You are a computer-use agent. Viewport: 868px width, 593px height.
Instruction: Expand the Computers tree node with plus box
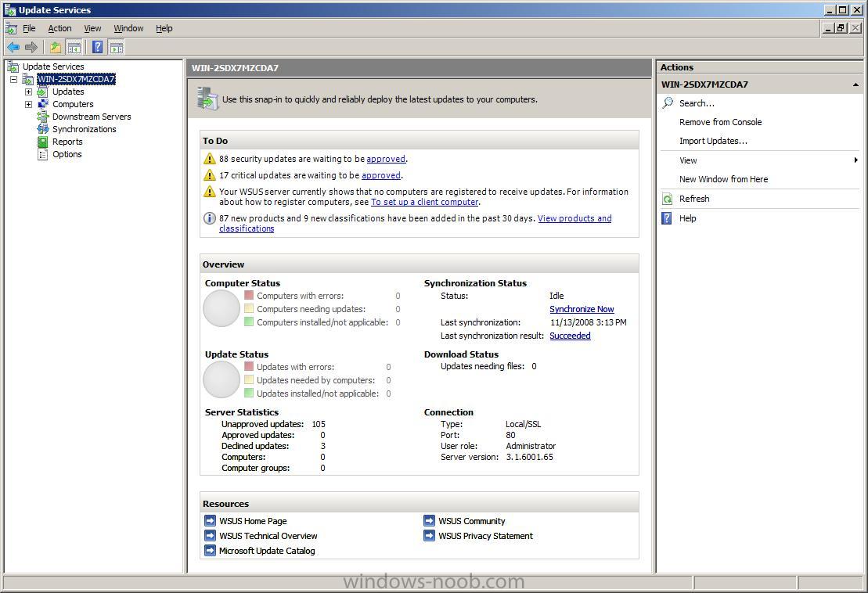pyautogui.click(x=28, y=104)
